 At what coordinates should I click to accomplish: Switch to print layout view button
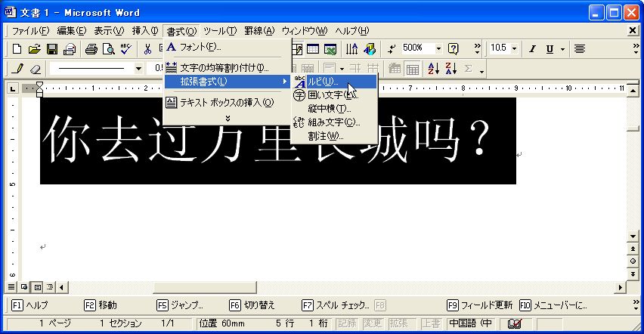point(37,287)
